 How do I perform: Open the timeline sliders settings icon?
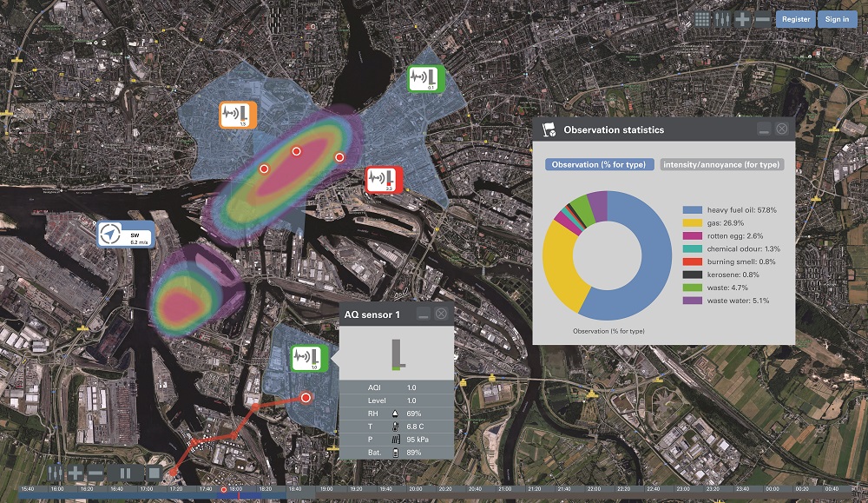[56, 473]
